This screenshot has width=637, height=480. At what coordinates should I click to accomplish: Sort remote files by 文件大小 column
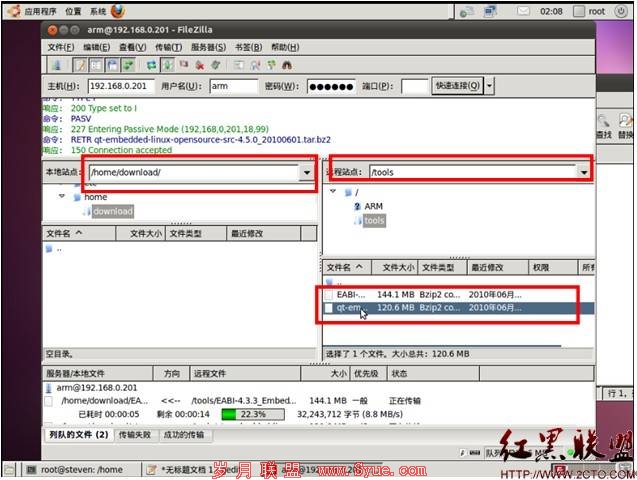[x=395, y=268]
